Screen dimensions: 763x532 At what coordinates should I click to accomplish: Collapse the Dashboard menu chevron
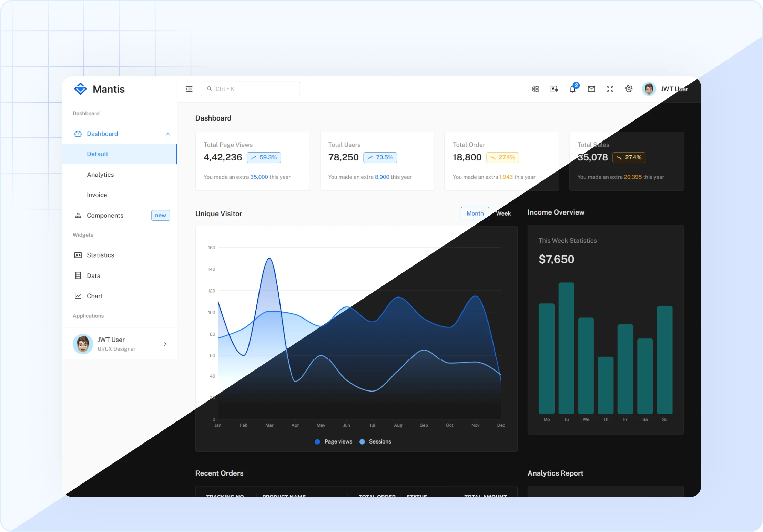[168, 134]
